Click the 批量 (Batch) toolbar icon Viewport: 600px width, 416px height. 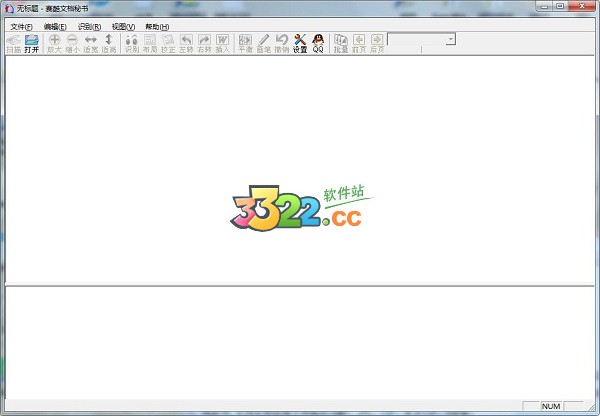click(341, 44)
